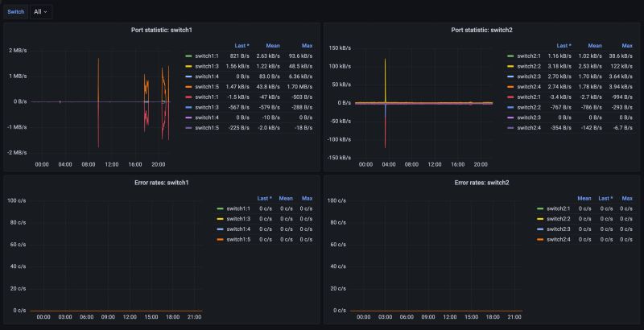Click the 122 kB/s max value
Image resolution: width=644 pixels, height=330 pixels.
click(624, 67)
